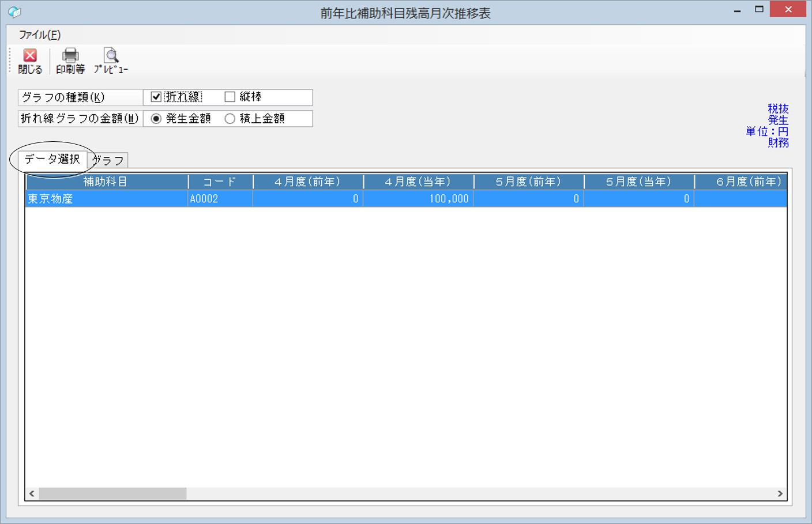Click the 100,000 amount cell
812x524 pixels.
(418, 198)
